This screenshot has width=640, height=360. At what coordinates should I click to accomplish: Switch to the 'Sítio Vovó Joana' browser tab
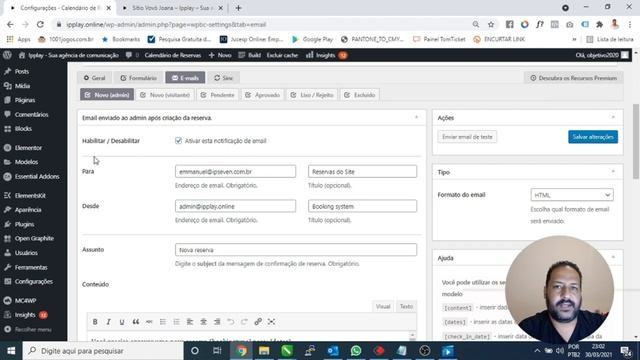173,8
